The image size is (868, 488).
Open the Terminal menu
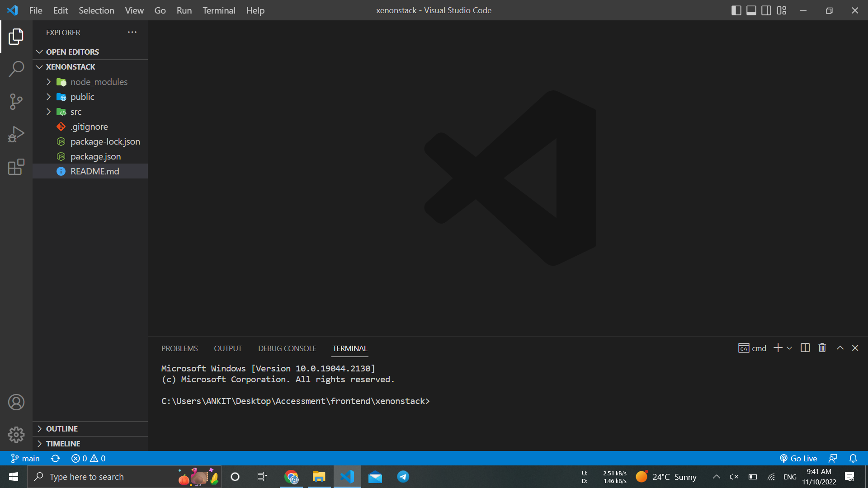[x=219, y=10]
